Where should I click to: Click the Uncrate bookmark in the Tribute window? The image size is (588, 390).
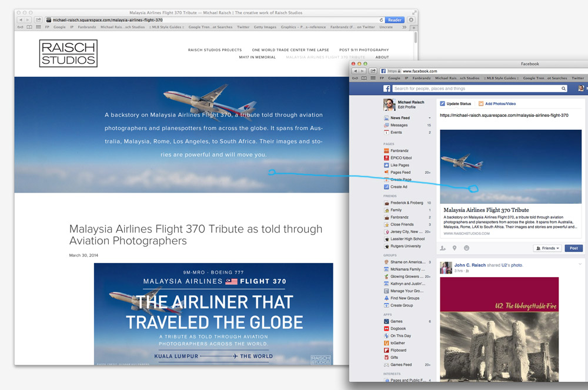pyautogui.click(x=386, y=27)
